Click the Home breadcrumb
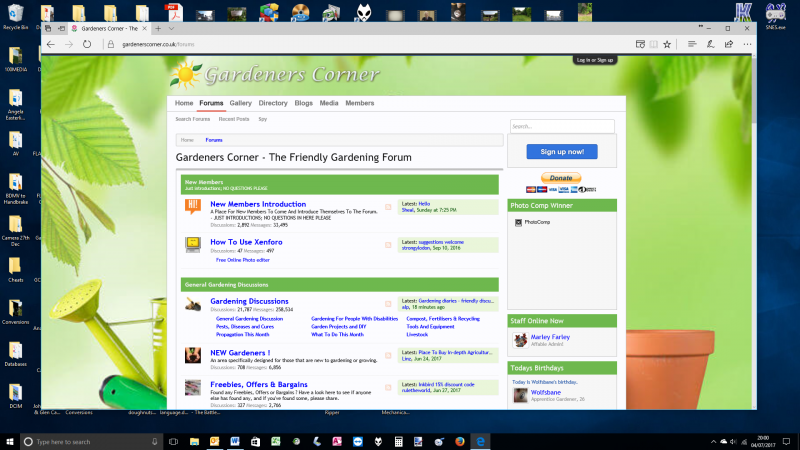 pyautogui.click(x=187, y=140)
